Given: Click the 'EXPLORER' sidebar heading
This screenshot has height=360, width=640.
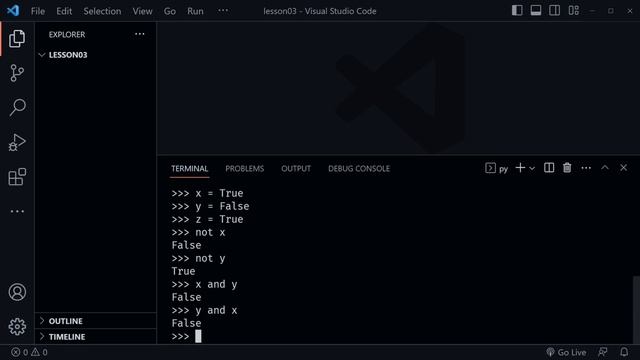Looking at the screenshot, I should (67, 35).
